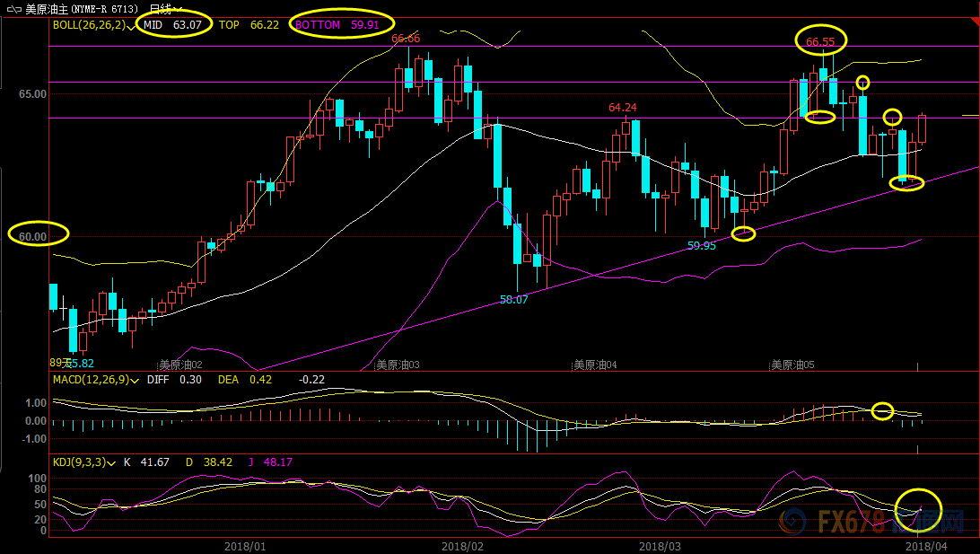Click the 64.24 peak price label
This screenshot has width=980, height=554.
pyautogui.click(x=623, y=108)
